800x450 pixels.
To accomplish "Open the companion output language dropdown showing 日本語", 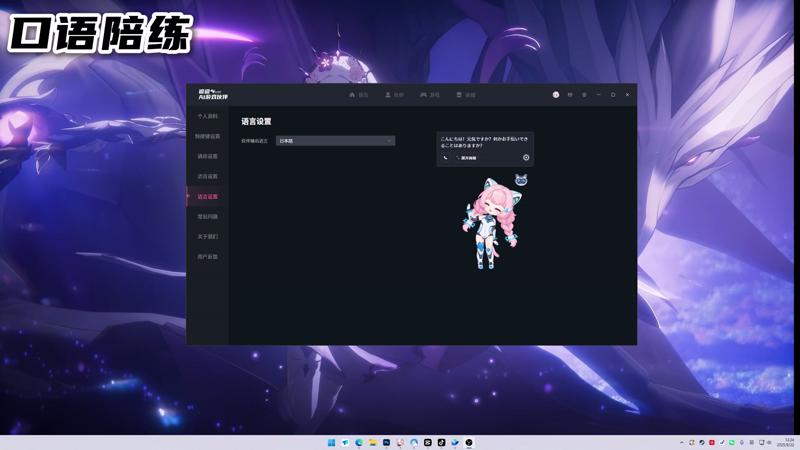I will tap(335, 141).
